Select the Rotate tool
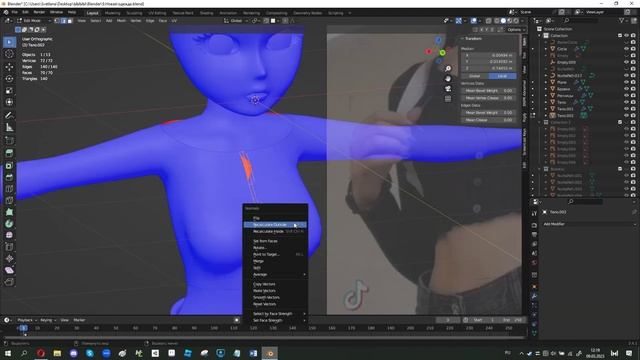640x360 pixels. pos(9,78)
